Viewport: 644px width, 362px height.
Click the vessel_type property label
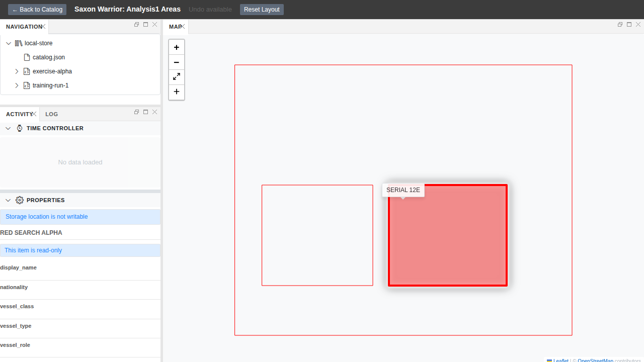tap(16, 326)
